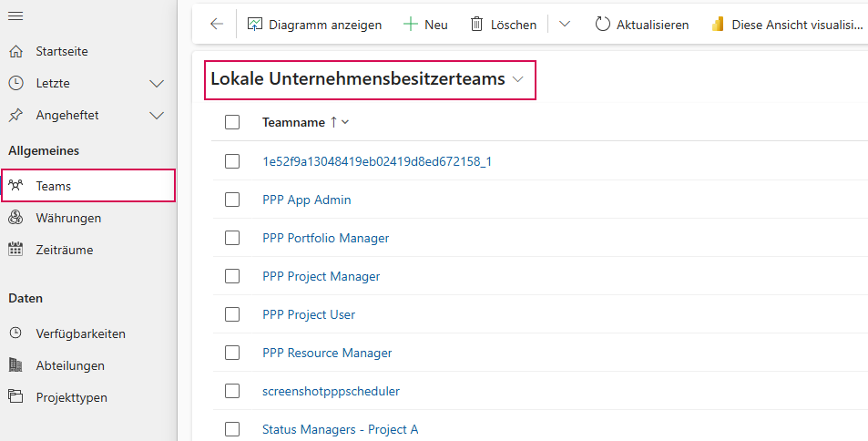Click the Angeheftet pin icon
The width and height of the screenshot is (868, 441).
tap(16, 115)
